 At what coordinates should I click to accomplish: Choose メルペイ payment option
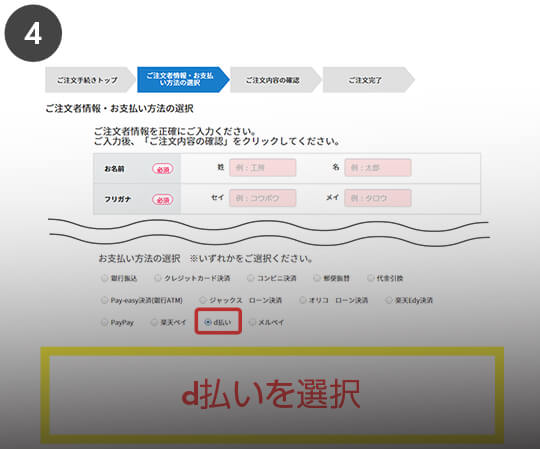pyautogui.click(x=252, y=322)
